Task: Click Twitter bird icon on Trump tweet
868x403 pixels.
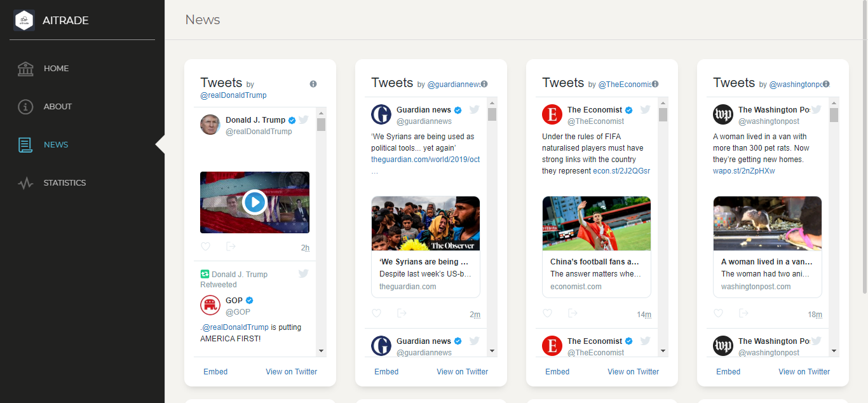Action: (304, 120)
